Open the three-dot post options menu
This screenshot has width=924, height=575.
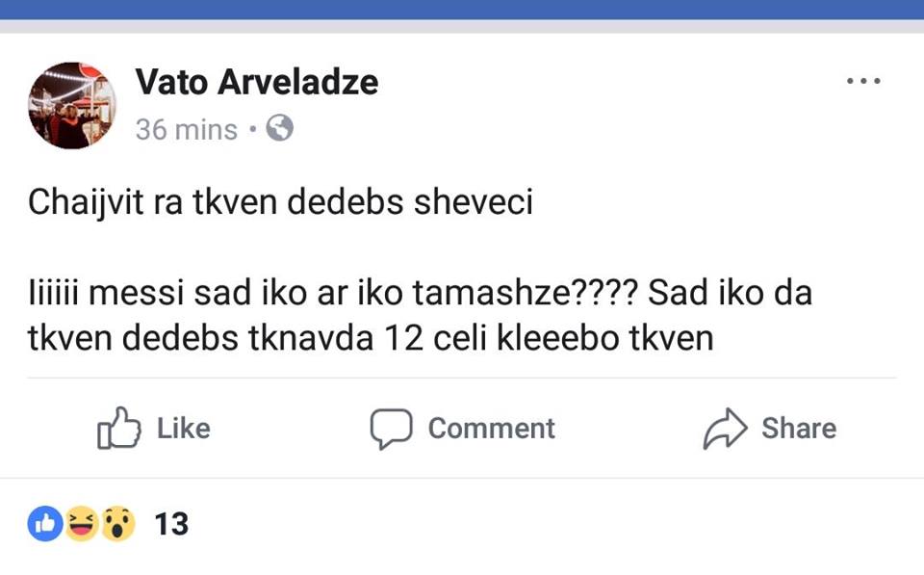[863, 82]
